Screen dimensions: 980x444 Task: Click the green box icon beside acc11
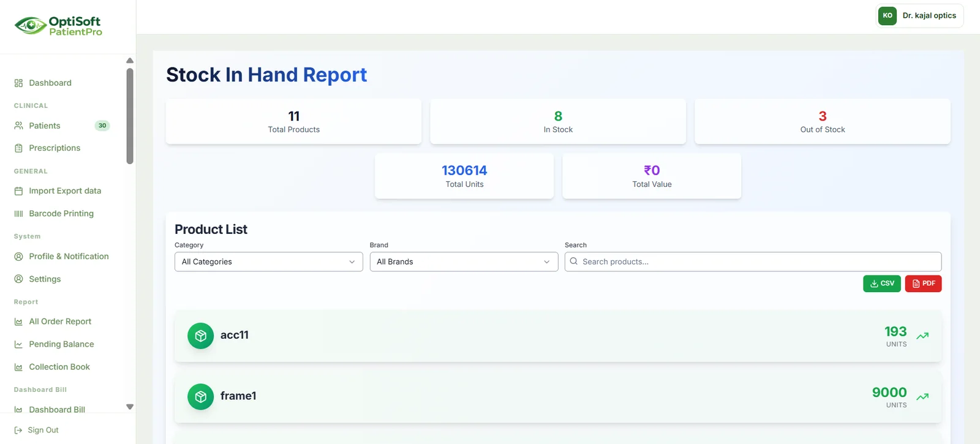(200, 336)
